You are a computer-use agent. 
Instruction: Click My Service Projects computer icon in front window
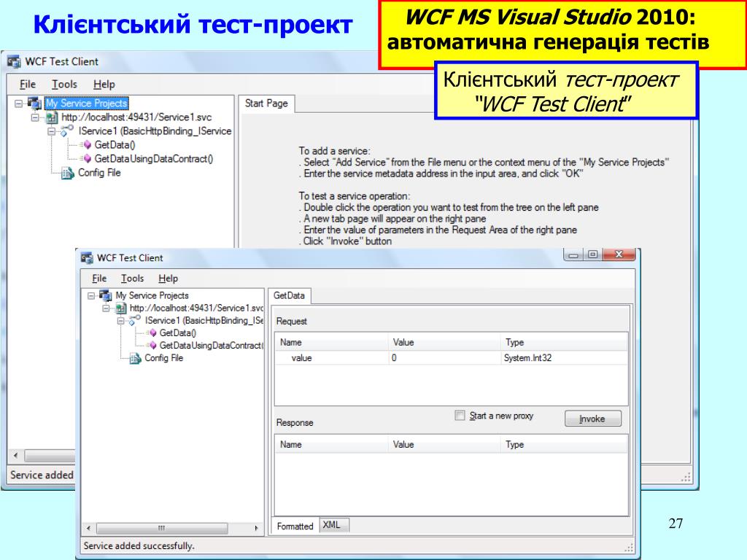pos(106,295)
